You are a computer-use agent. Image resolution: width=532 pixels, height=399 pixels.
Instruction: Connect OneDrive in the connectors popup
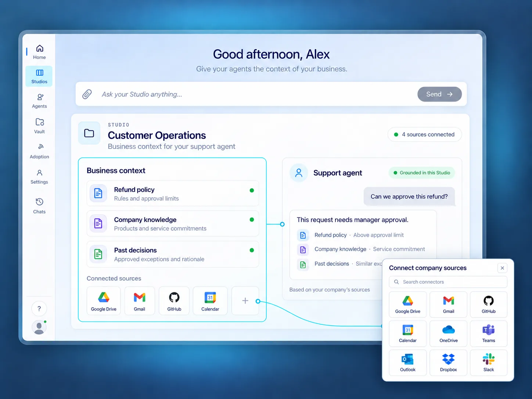coord(448,334)
